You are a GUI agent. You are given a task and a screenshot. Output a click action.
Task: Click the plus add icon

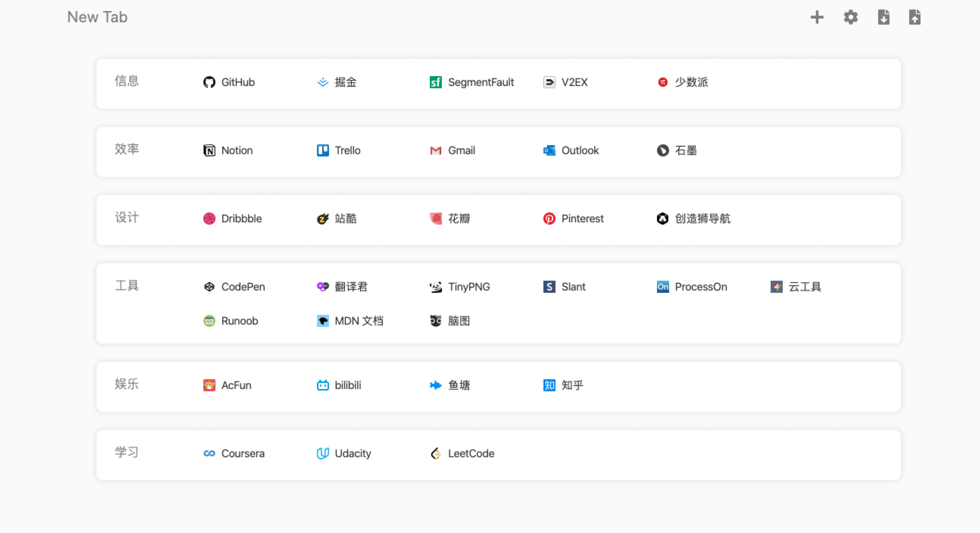click(x=817, y=17)
